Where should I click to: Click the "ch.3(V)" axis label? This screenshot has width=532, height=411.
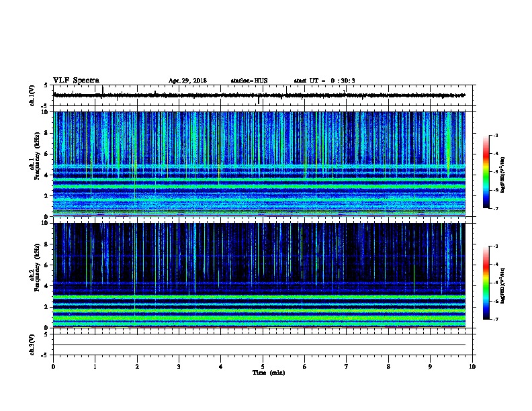pos(32,345)
